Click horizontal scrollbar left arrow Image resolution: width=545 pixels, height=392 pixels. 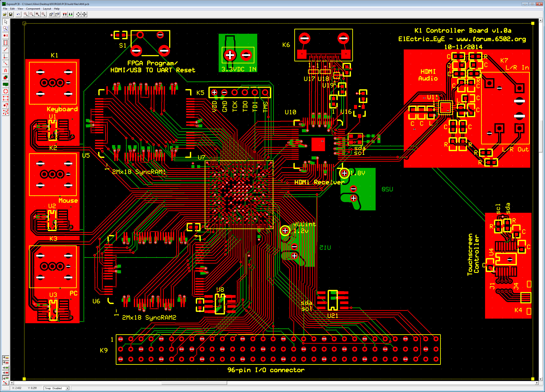coord(12,383)
